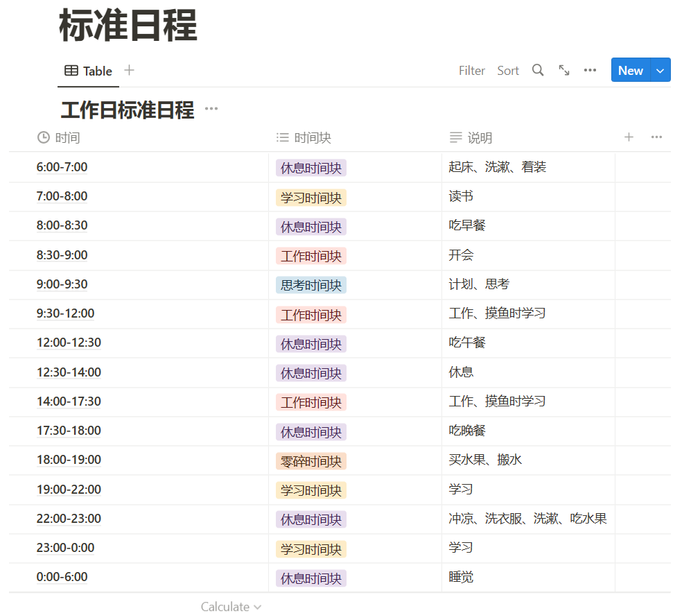This screenshot has height=613, width=700.
Task: Open the 6:00-7:00 row
Action: point(62,167)
